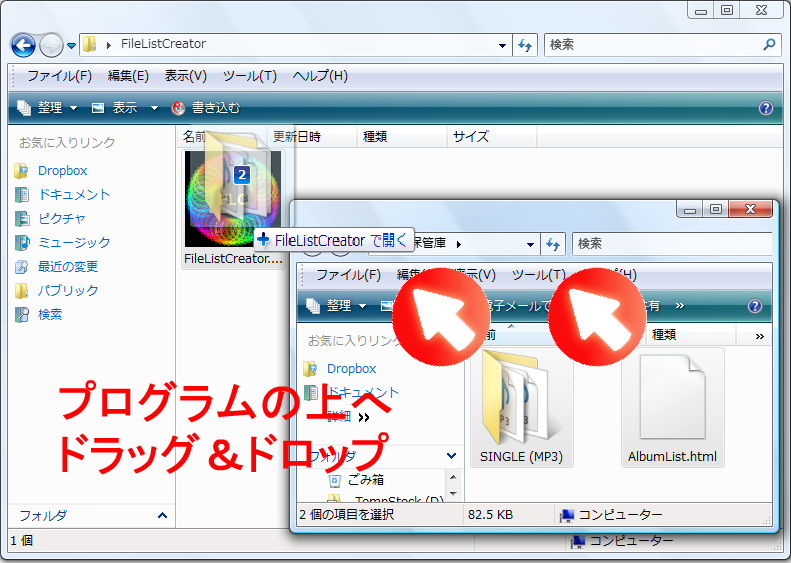Expand 詳細 more favorites in front window
Screen dimensions: 791x563
[349, 417]
